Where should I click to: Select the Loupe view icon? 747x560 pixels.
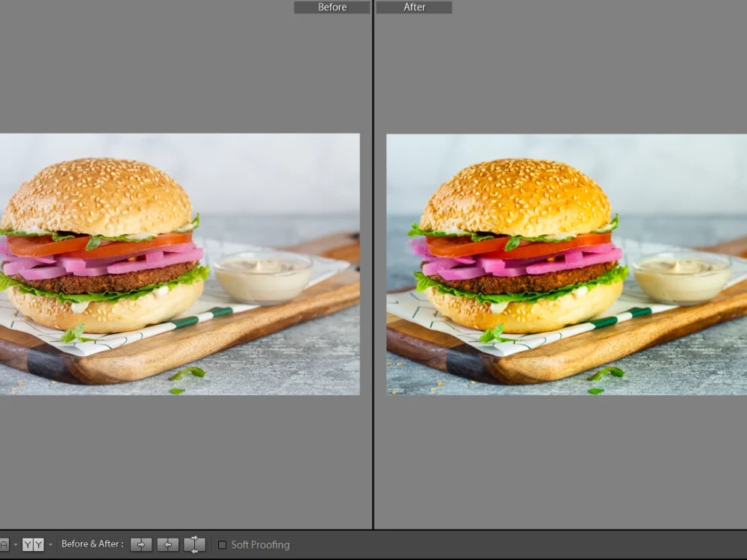point(4,544)
